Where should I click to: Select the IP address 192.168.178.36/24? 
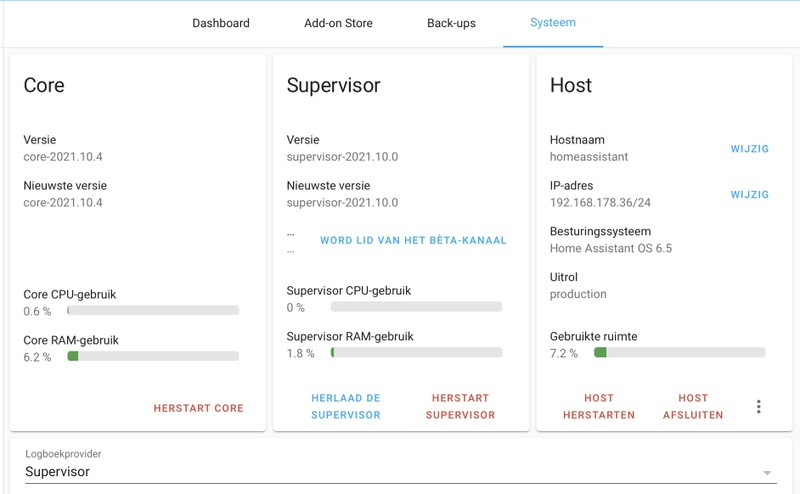[x=600, y=203]
